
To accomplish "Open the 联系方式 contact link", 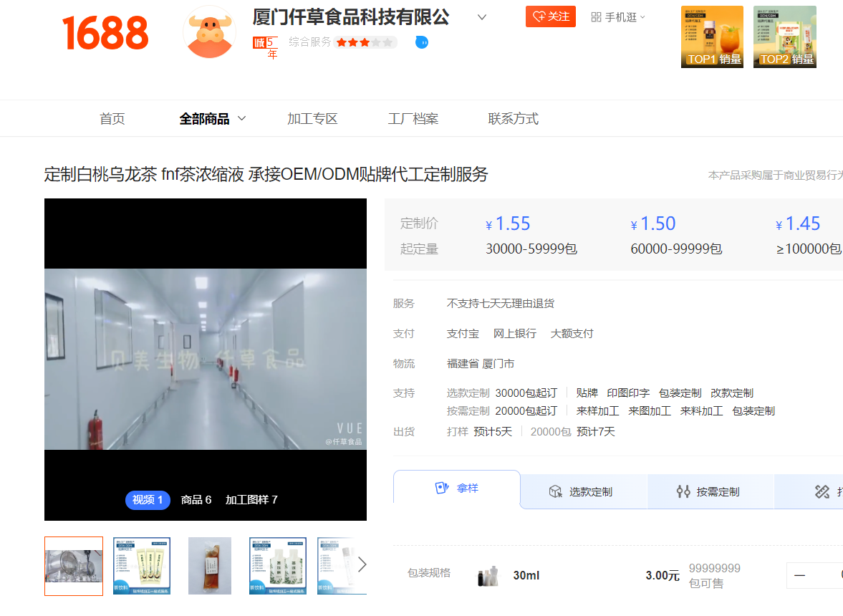I will click(x=513, y=119).
